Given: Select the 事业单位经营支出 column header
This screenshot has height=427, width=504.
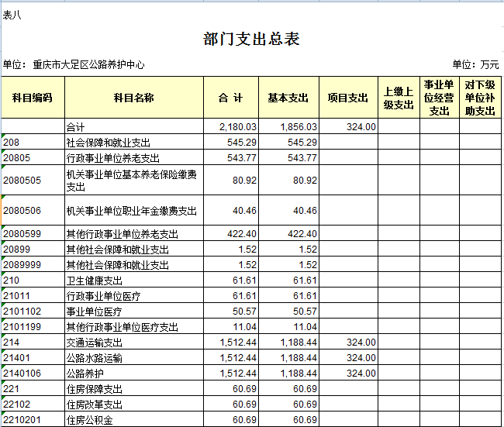Looking at the screenshot, I should pos(440,98).
